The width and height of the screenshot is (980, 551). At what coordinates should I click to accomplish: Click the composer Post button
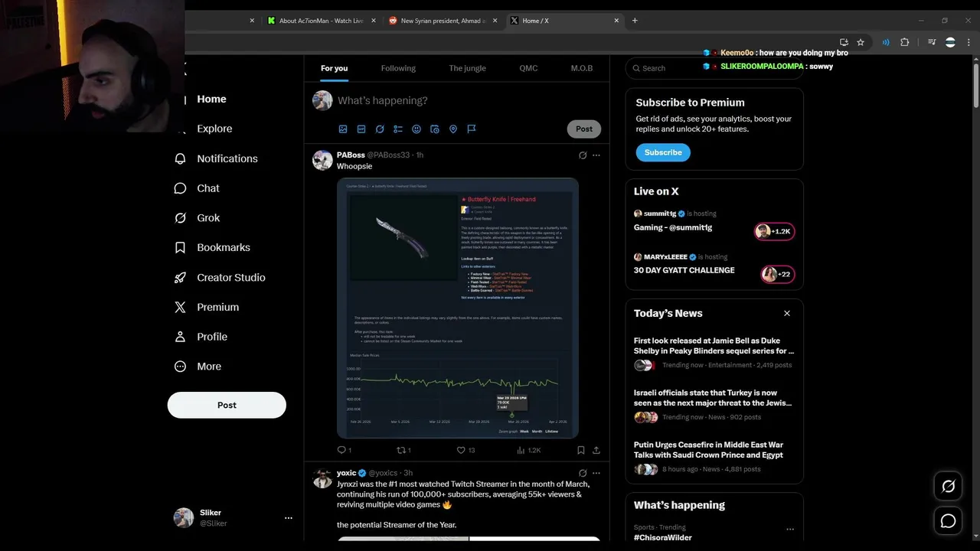pos(584,129)
